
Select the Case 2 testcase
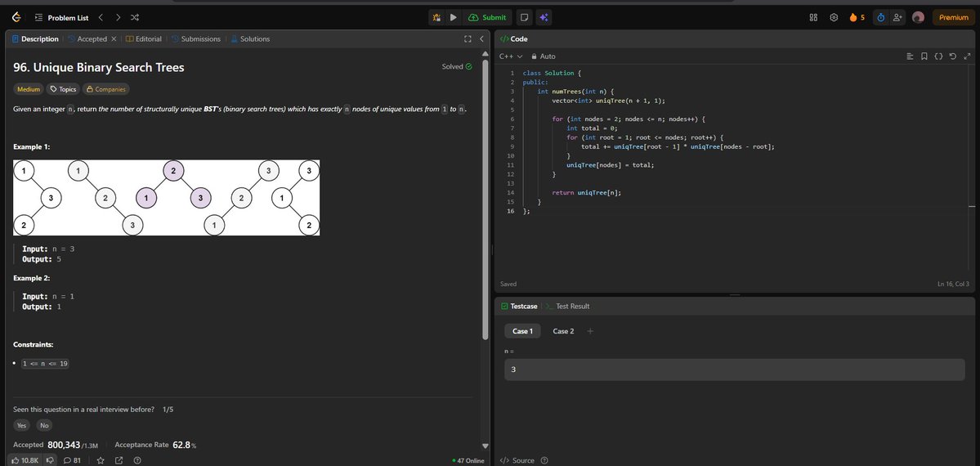tap(563, 331)
